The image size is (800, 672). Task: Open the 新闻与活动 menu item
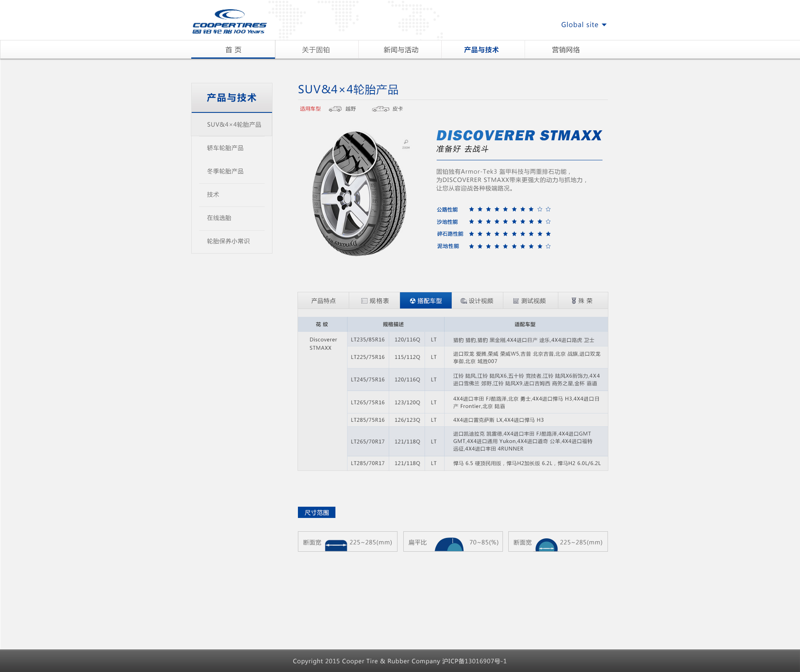pos(401,50)
